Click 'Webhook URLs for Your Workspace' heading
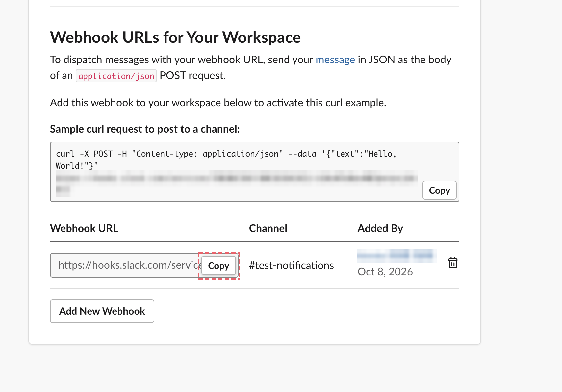562x392 pixels. tap(175, 37)
